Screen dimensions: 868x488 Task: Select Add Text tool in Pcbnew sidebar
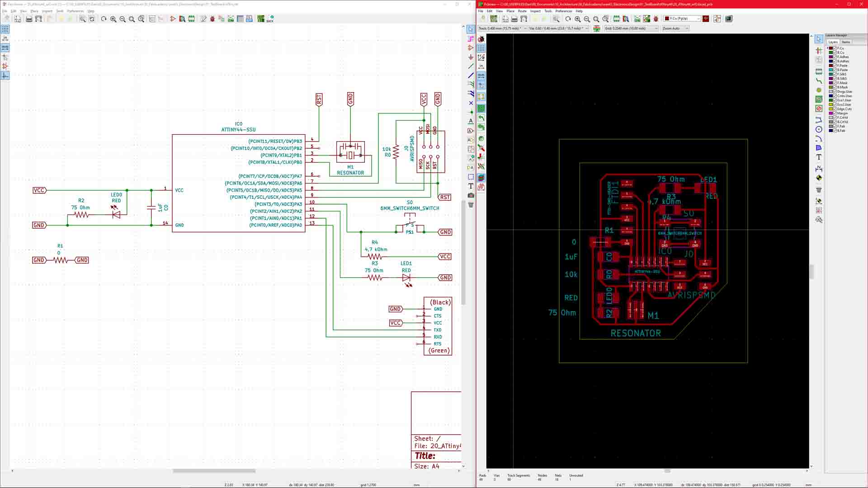click(819, 157)
